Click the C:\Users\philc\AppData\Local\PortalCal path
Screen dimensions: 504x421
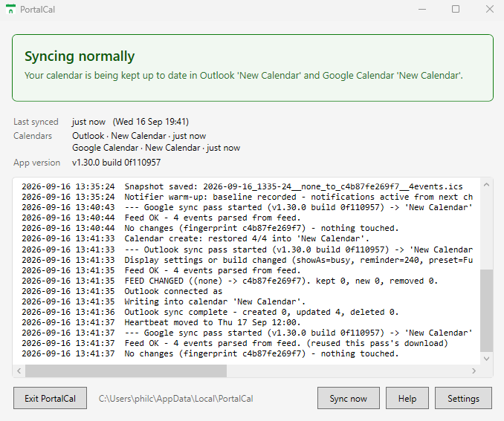coord(176,399)
